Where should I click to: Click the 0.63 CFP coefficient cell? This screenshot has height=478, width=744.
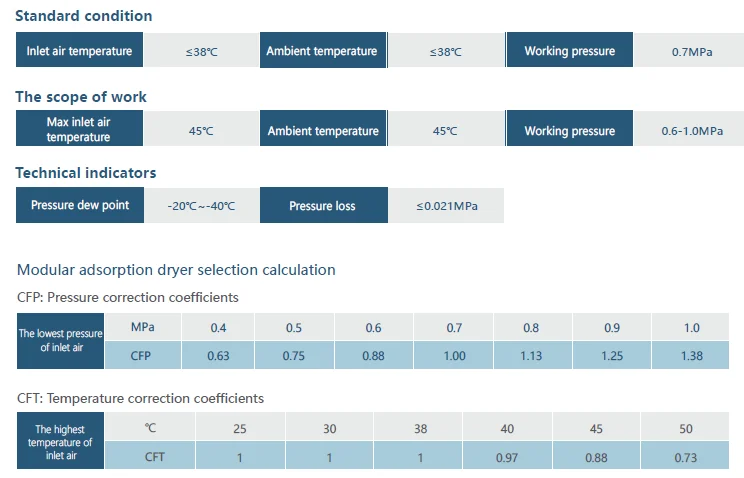219,355
